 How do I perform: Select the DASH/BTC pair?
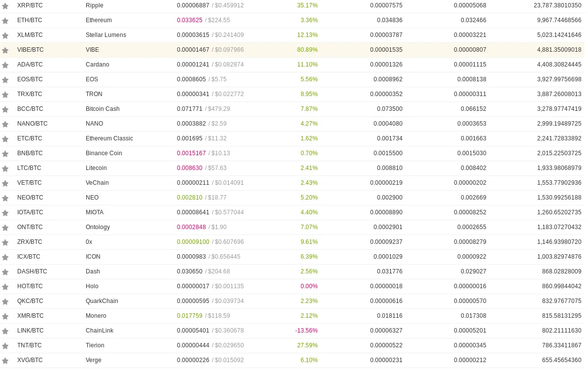pyautogui.click(x=32, y=271)
